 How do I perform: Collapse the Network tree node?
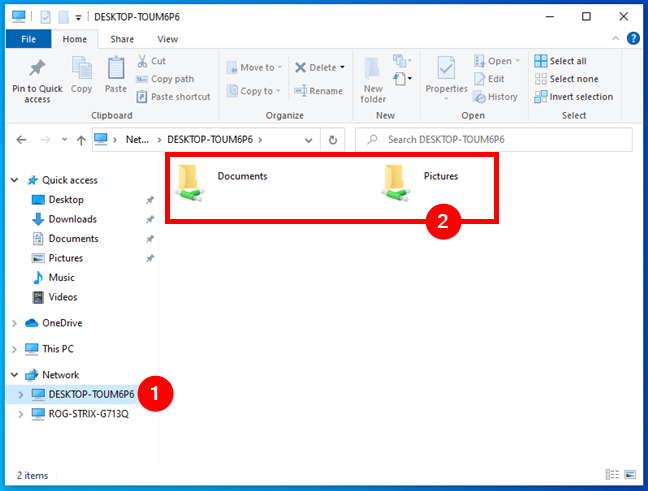point(14,375)
